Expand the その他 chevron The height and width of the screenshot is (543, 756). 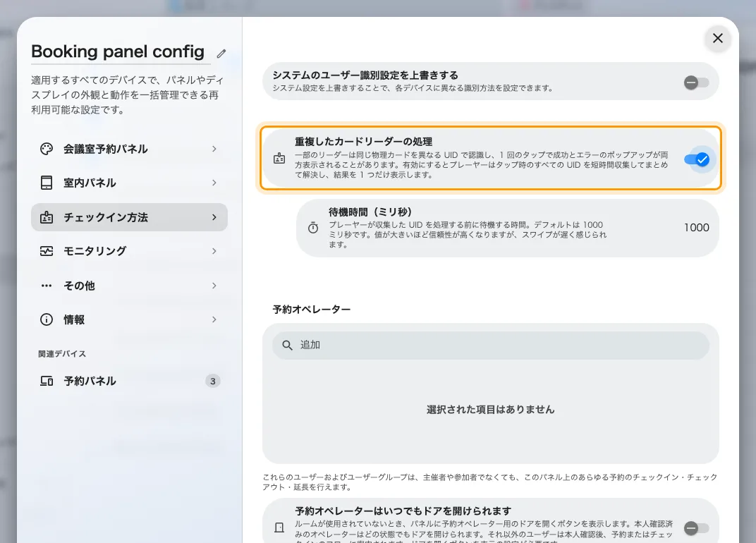214,286
